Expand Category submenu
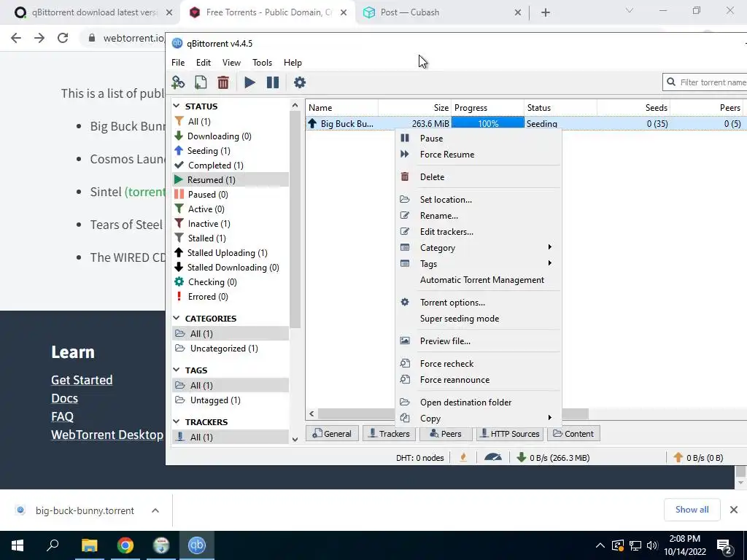The image size is (747, 560). 478,248
